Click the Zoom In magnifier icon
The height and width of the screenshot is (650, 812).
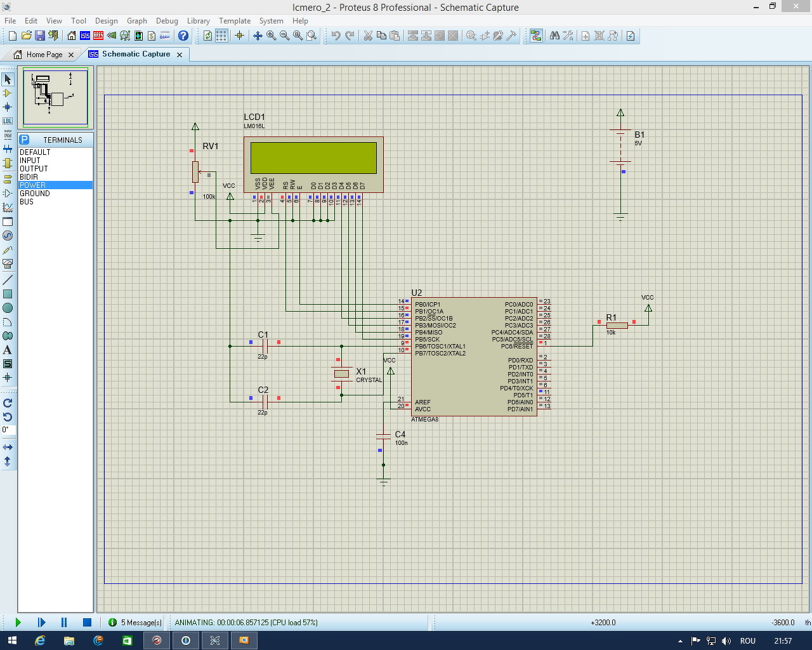(x=272, y=36)
